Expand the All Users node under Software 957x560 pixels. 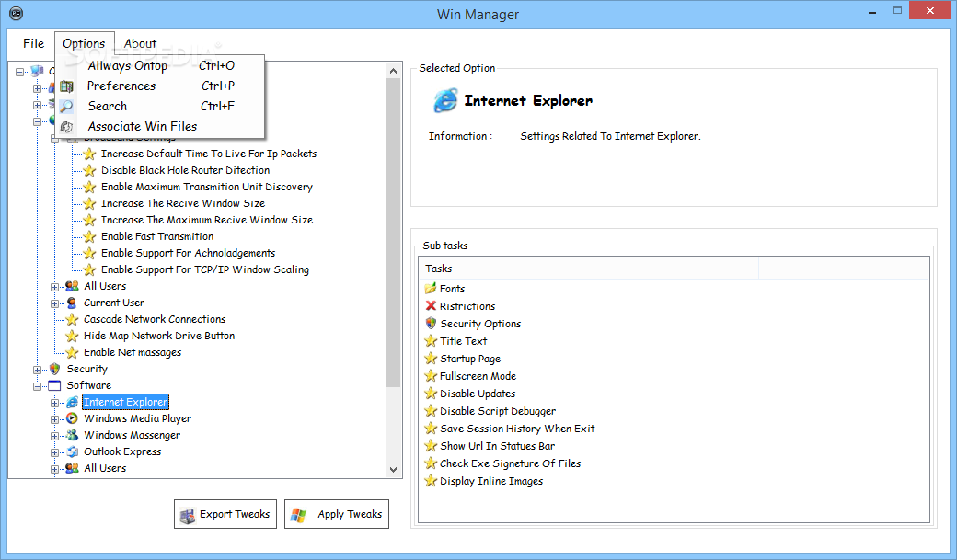point(54,468)
